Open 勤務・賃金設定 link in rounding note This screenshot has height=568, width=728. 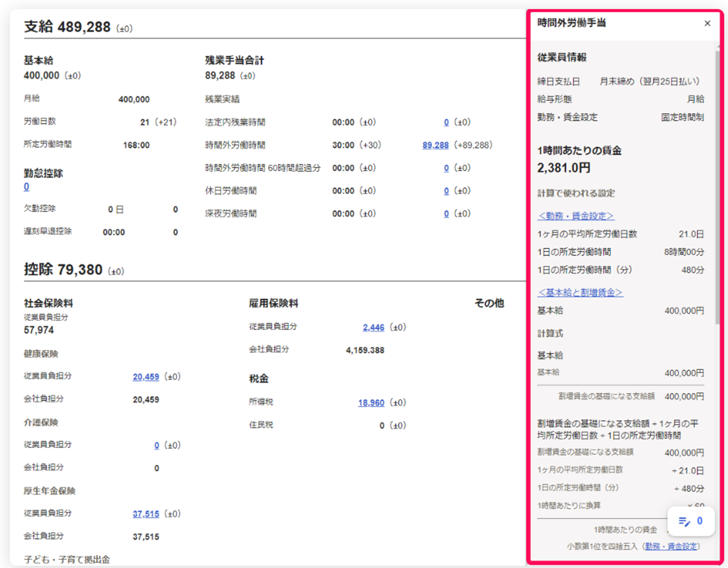[671, 546]
